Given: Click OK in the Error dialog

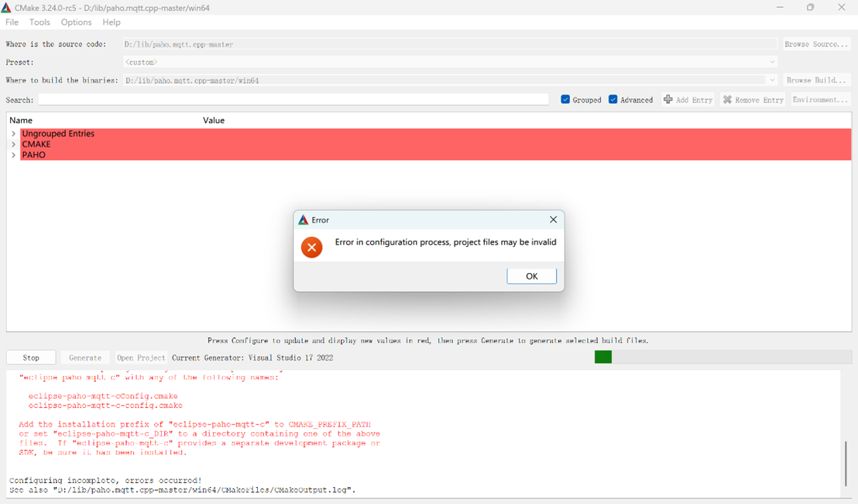Looking at the screenshot, I should click(x=531, y=276).
